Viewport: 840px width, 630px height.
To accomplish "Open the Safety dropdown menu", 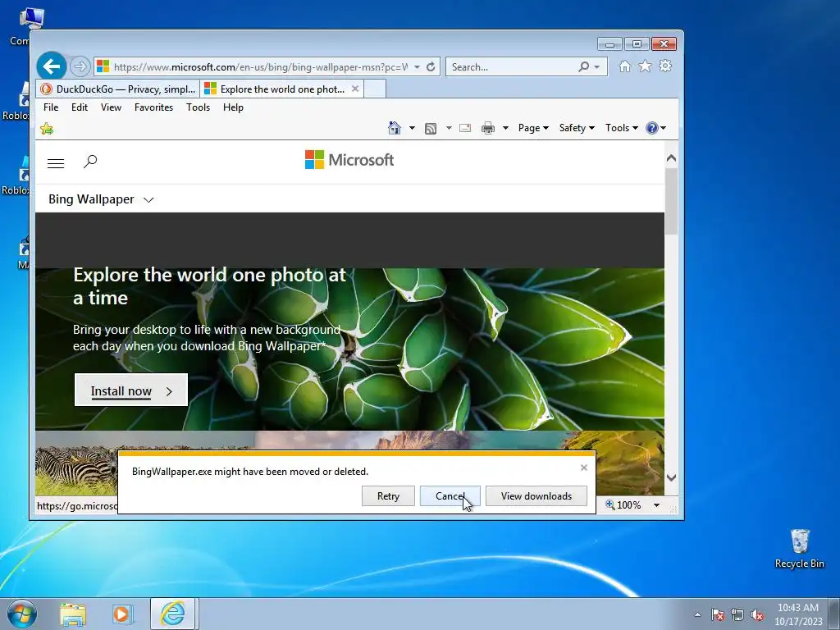I will click(577, 128).
